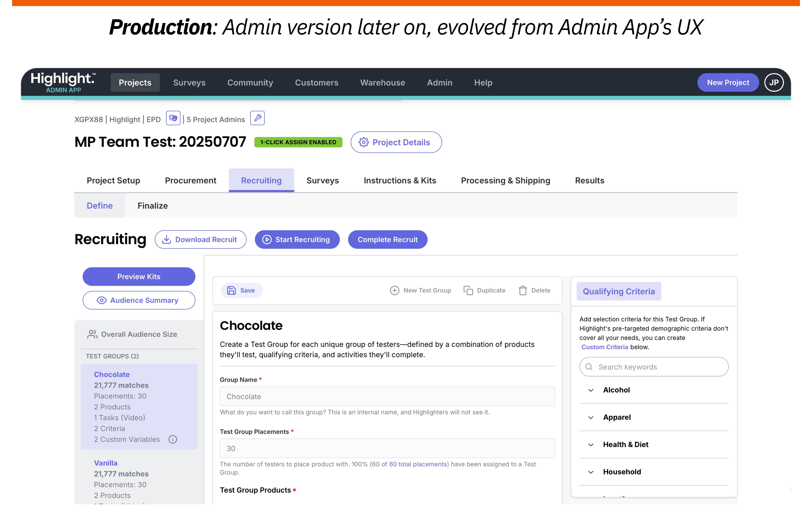Click the Search keywords field

pyautogui.click(x=654, y=367)
